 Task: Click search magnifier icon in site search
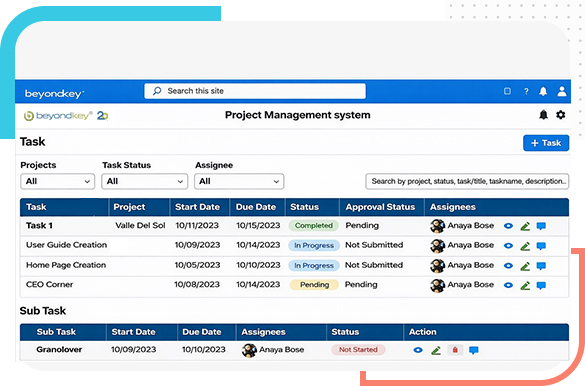coord(157,91)
